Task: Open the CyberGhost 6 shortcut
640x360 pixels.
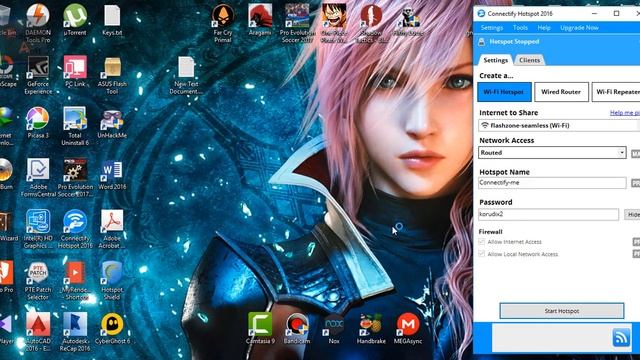Action: point(112,328)
